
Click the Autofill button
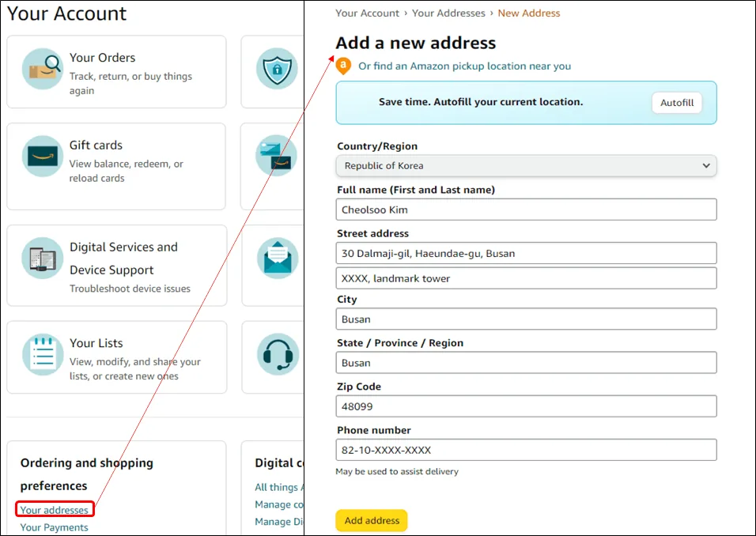pyautogui.click(x=677, y=103)
